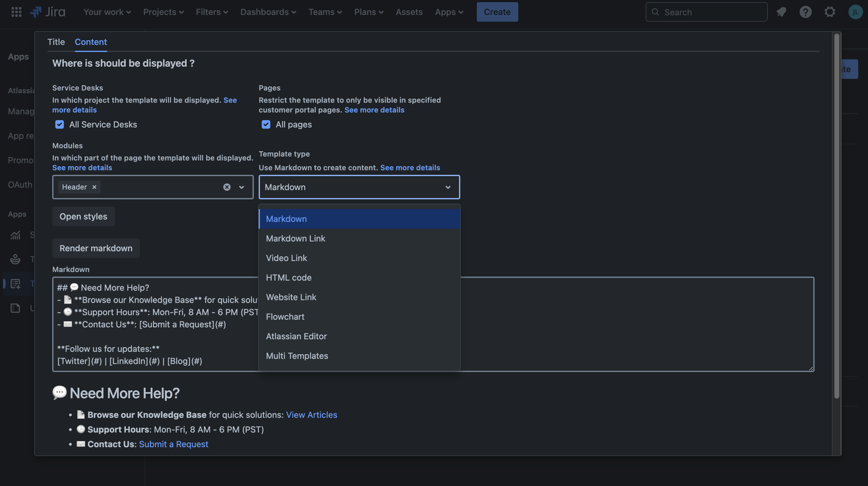Click the Jira logo

(x=48, y=12)
